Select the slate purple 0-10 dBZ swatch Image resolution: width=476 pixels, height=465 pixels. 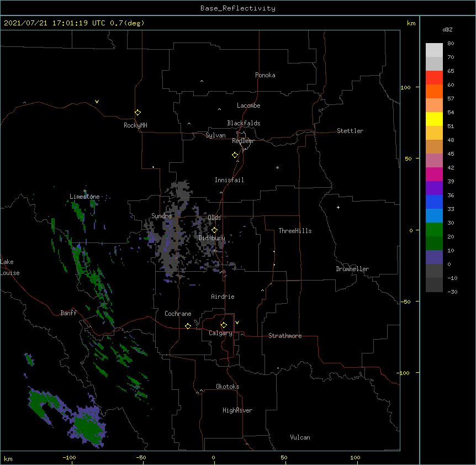[434, 257]
